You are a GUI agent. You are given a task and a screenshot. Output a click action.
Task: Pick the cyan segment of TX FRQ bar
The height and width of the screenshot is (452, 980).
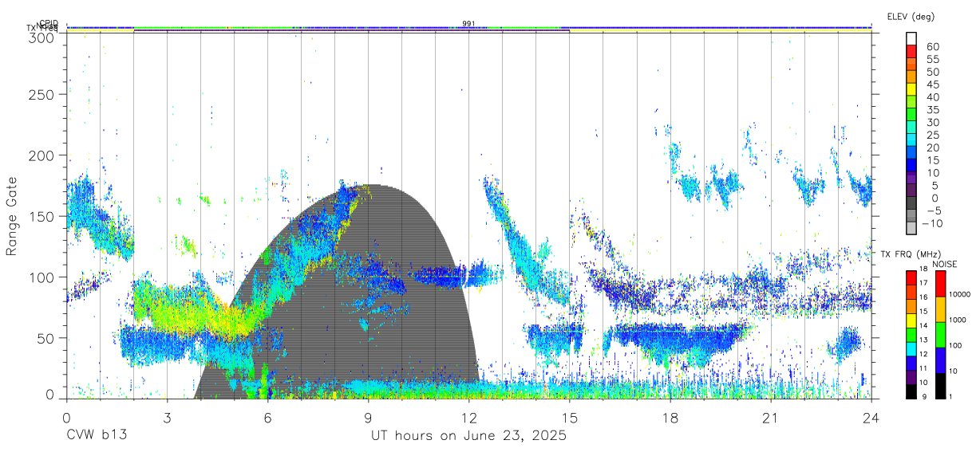911,348
